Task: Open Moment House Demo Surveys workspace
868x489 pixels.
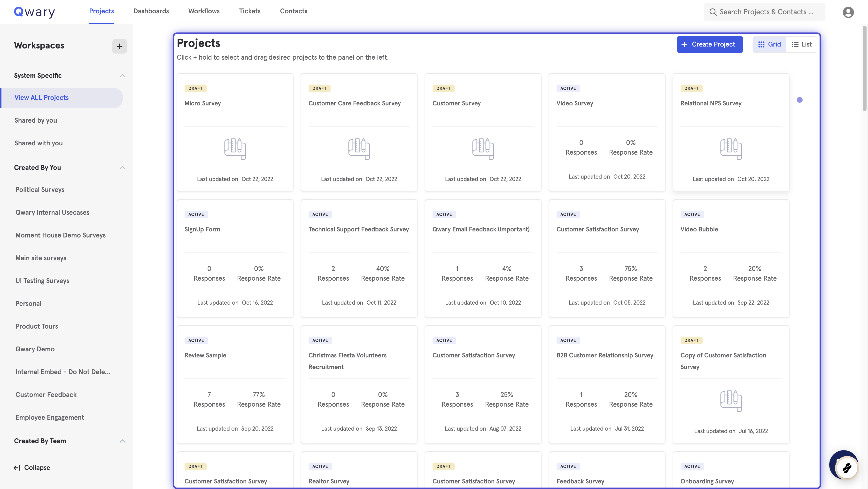Action: point(60,235)
